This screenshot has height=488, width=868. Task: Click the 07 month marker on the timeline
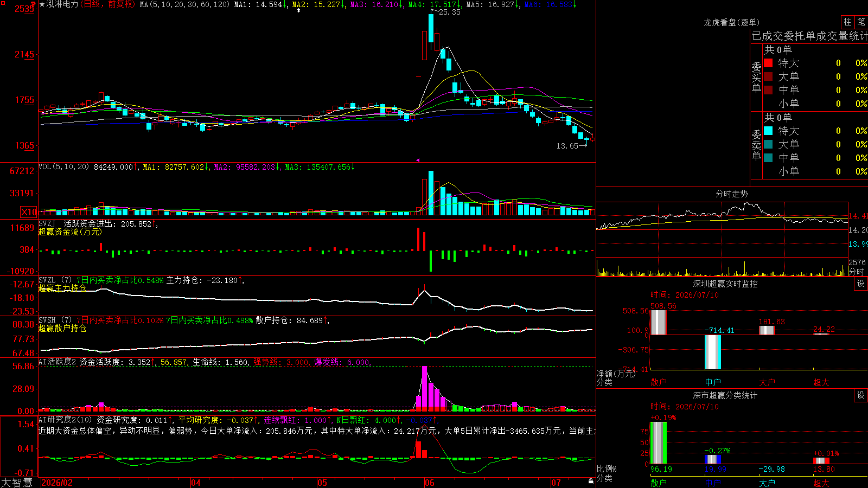point(556,483)
